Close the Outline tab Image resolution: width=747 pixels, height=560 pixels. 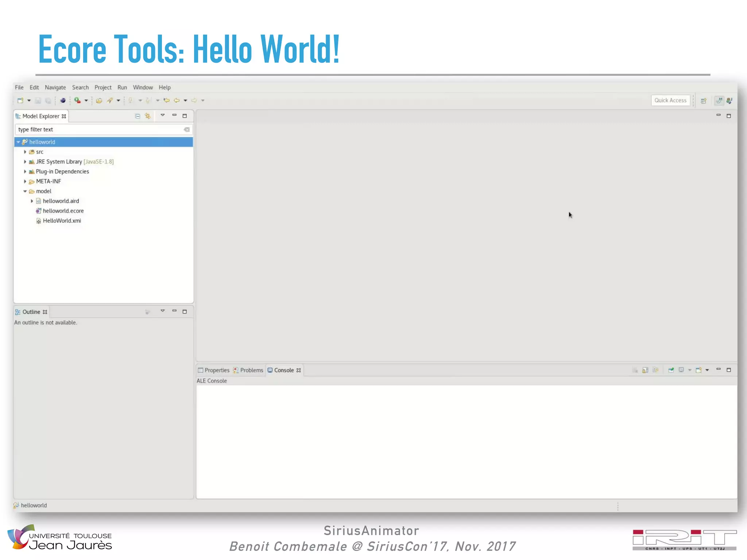coord(45,312)
